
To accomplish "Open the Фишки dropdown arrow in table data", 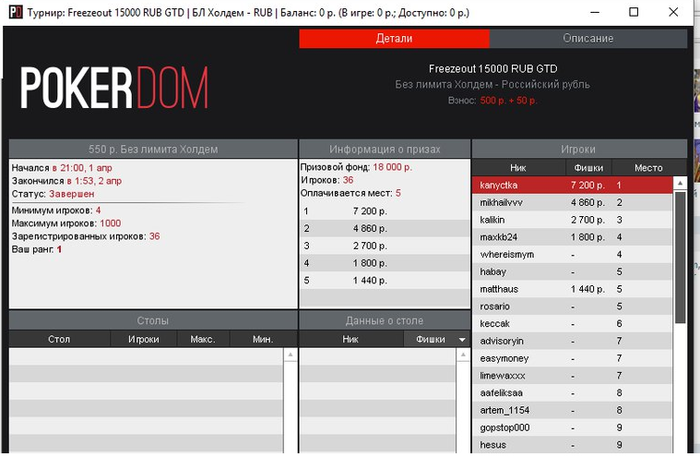I will coord(462,340).
